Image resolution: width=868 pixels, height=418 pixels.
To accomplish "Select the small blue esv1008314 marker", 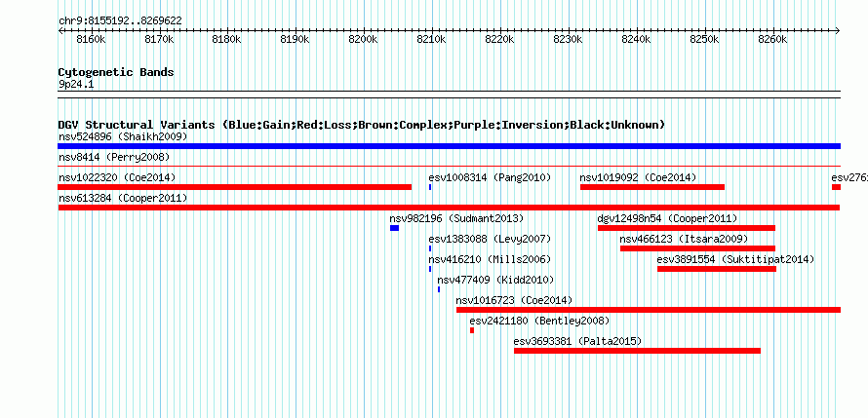I will tap(430, 187).
